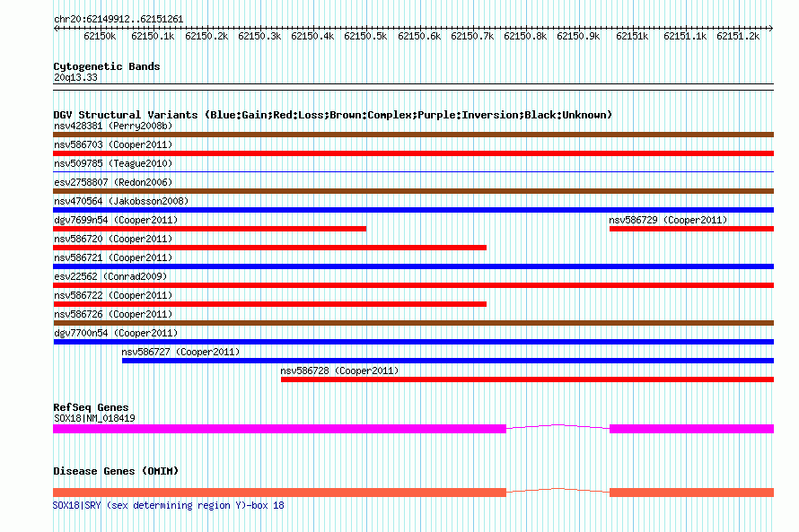Image resolution: width=799 pixels, height=532 pixels.
Task: Click the esv22562 (Conrad2009) label
Action: click(x=110, y=276)
